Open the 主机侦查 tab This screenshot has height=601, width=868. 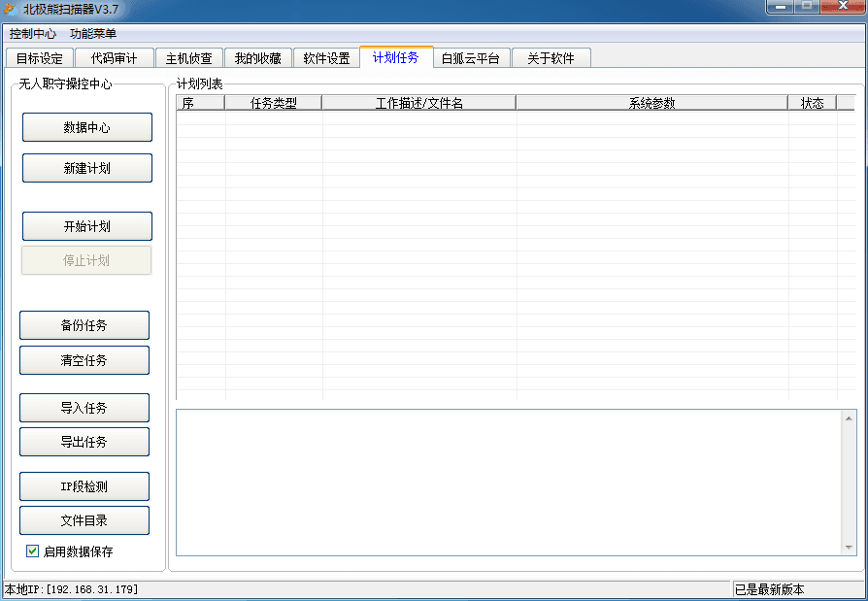[189, 58]
